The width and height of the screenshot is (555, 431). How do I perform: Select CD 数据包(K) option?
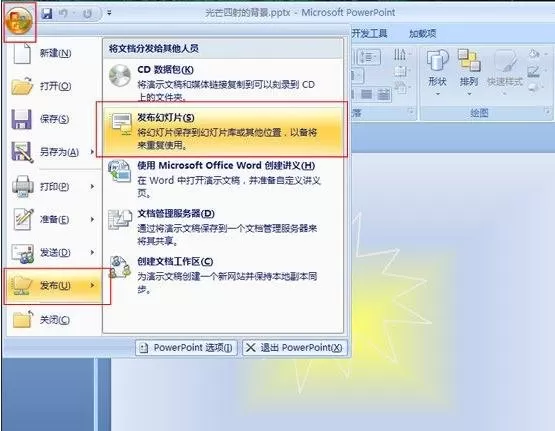(x=223, y=82)
